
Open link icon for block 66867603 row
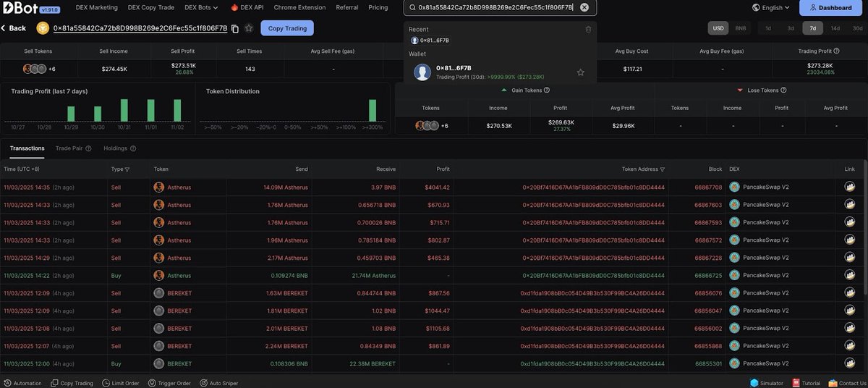pos(850,205)
